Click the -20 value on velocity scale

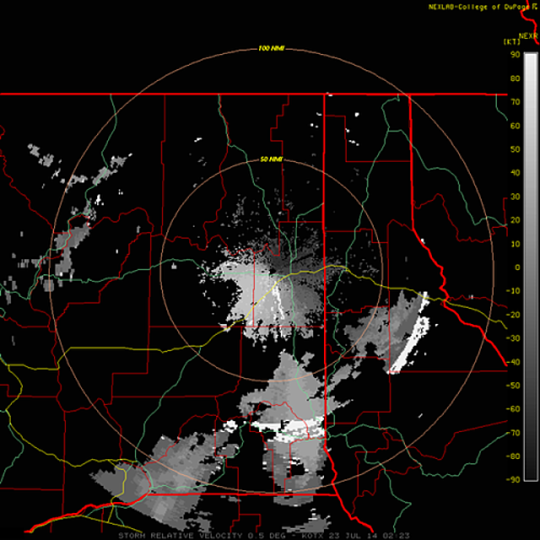click(x=513, y=314)
